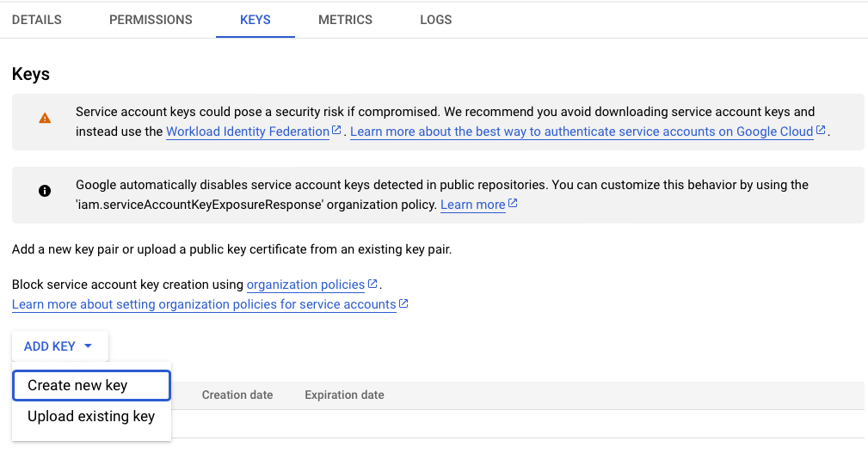This screenshot has width=868, height=453.
Task: Click the orange warning triangle icon
Action: [x=45, y=118]
